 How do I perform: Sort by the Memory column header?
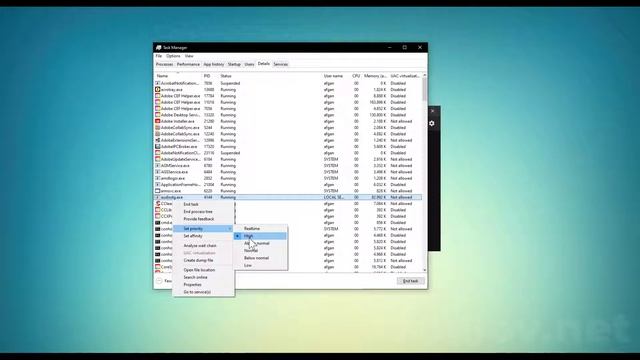pos(375,76)
